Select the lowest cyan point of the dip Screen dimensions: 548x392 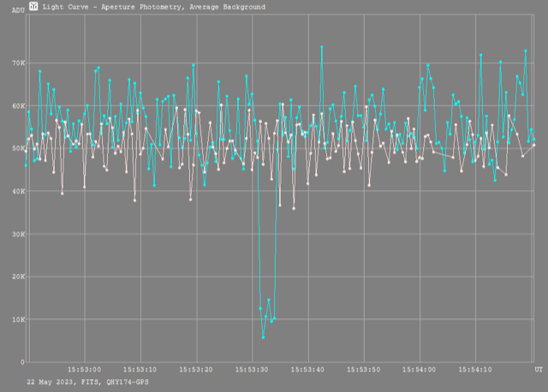click(x=263, y=337)
